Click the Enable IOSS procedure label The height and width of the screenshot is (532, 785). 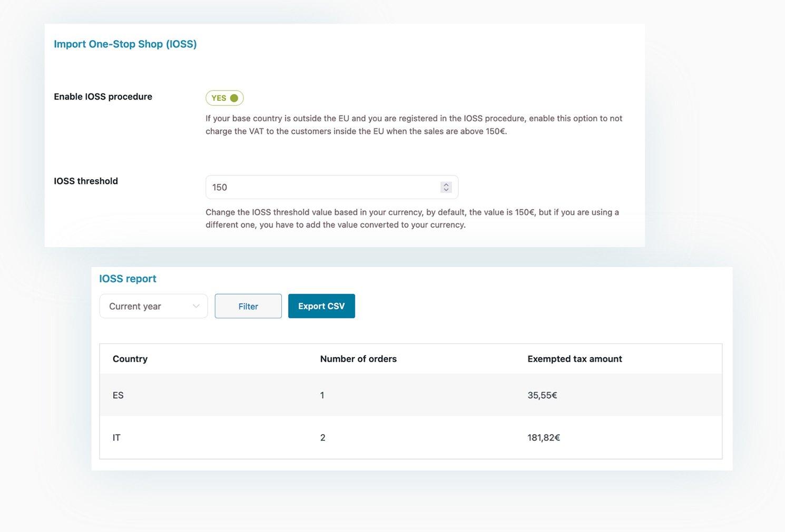coord(103,96)
